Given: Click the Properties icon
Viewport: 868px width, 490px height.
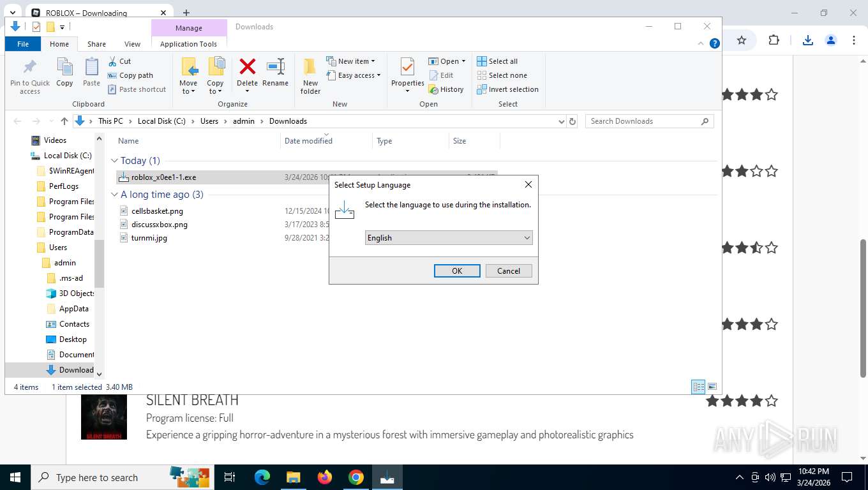Looking at the screenshot, I should [408, 66].
